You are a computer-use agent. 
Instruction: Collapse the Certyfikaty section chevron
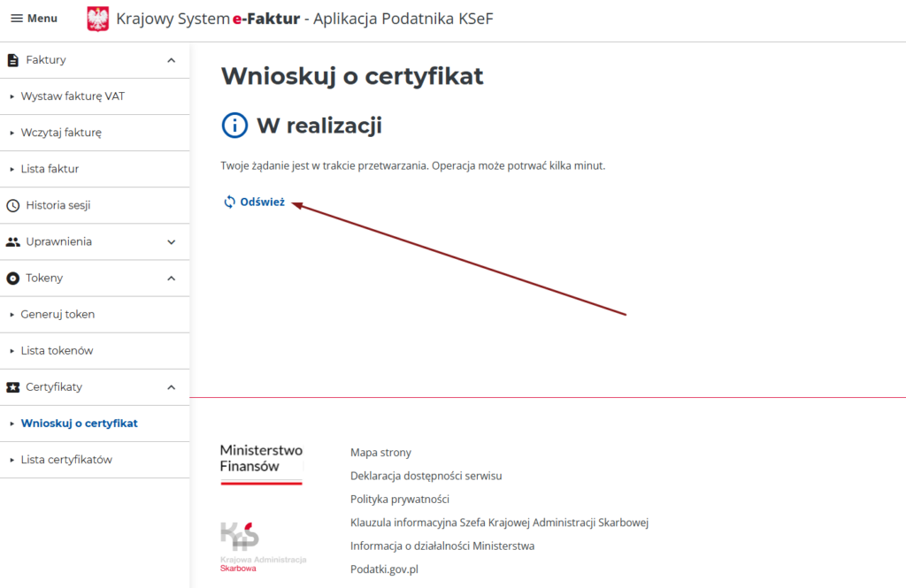pyautogui.click(x=172, y=387)
